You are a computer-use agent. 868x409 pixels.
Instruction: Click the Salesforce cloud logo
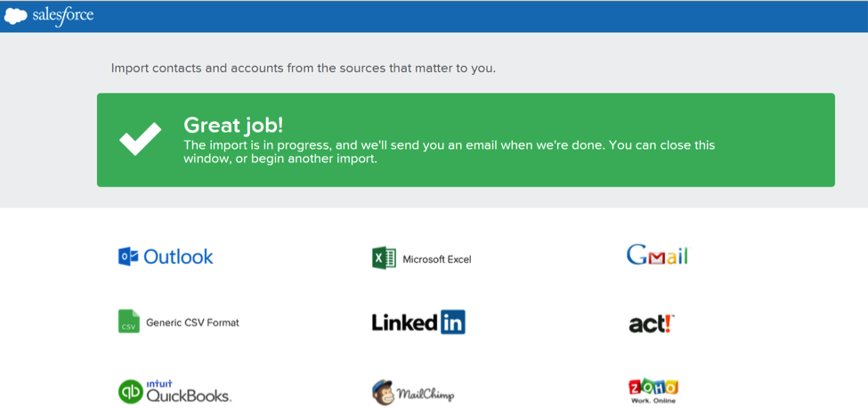[15, 17]
